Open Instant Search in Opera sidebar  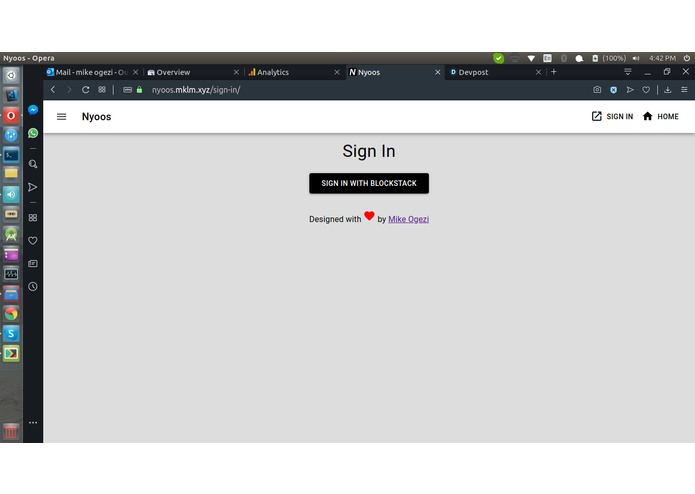click(x=33, y=164)
